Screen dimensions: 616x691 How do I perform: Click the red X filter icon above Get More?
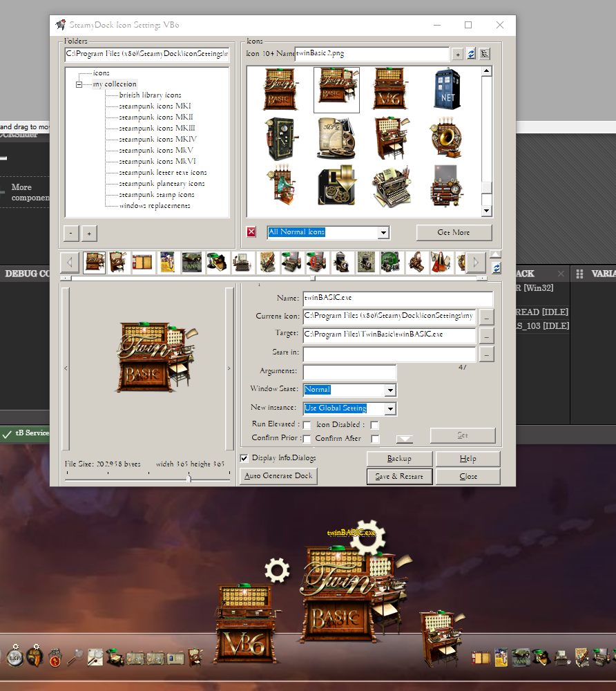click(251, 231)
